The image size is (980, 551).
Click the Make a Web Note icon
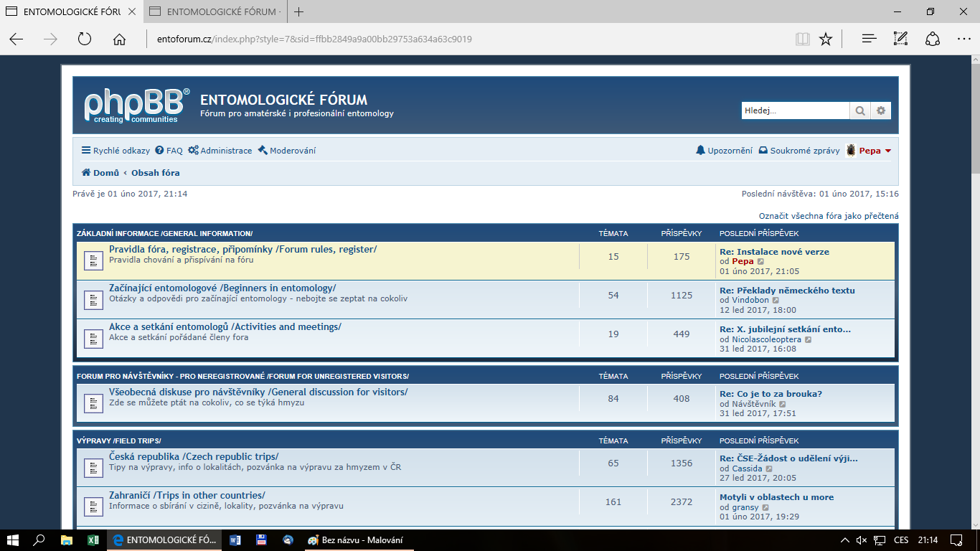coord(900,39)
